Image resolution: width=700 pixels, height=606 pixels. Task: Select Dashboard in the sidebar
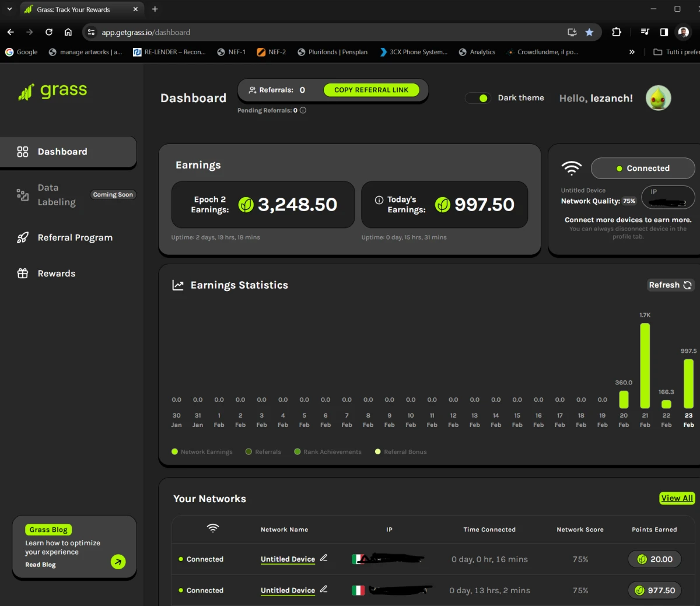coord(68,152)
